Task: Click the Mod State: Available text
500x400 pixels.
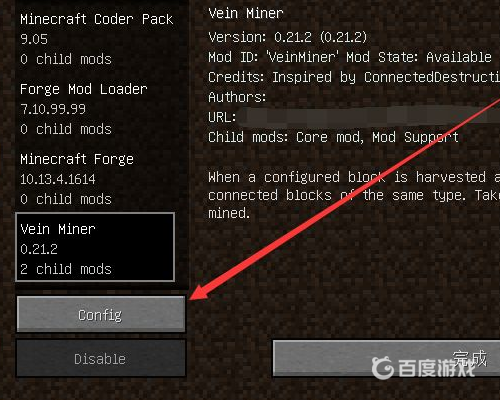Action: click(x=419, y=57)
